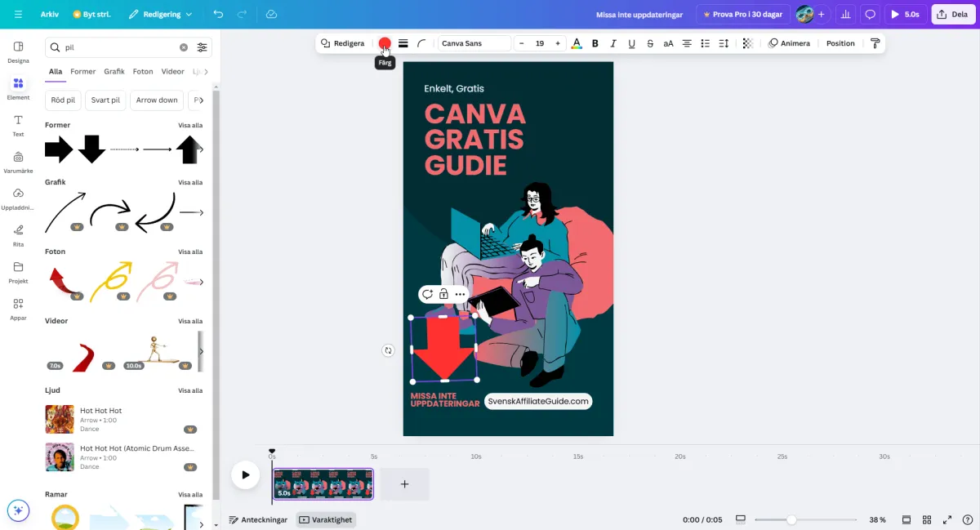
Task: Open more options for selected element
Action: pos(461,294)
